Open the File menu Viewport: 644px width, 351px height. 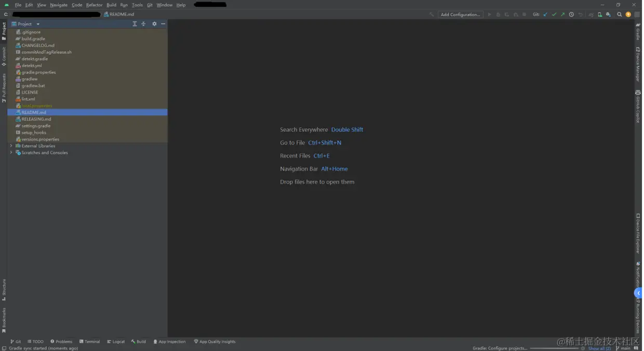18,5
